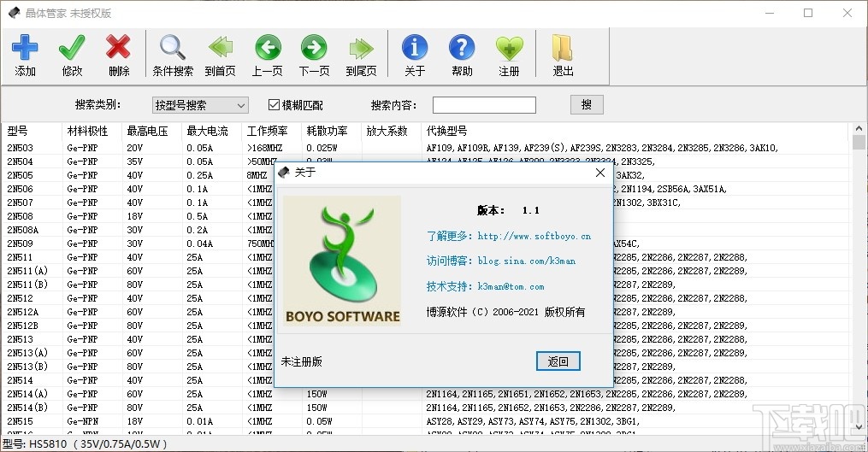This screenshot has width=868, height=452.
Task: Open the blog.sina.com/k3man link
Action: coord(527,261)
